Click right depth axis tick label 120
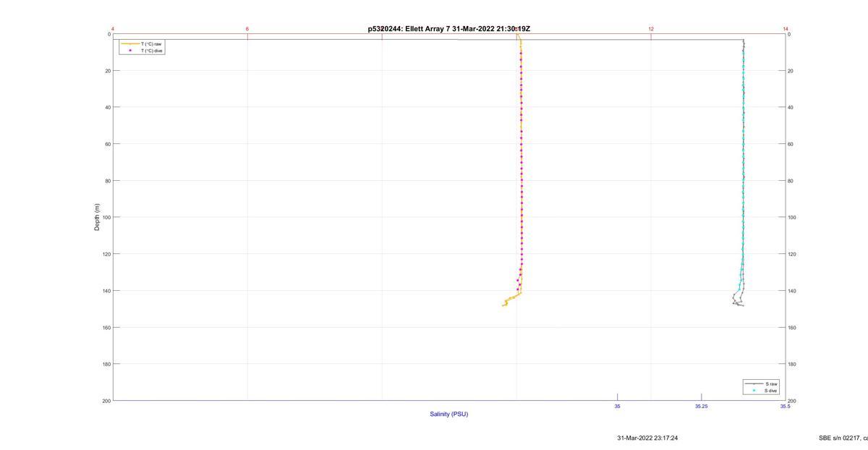Image resolution: width=868 pixels, height=450 pixels. coord(793,254)
